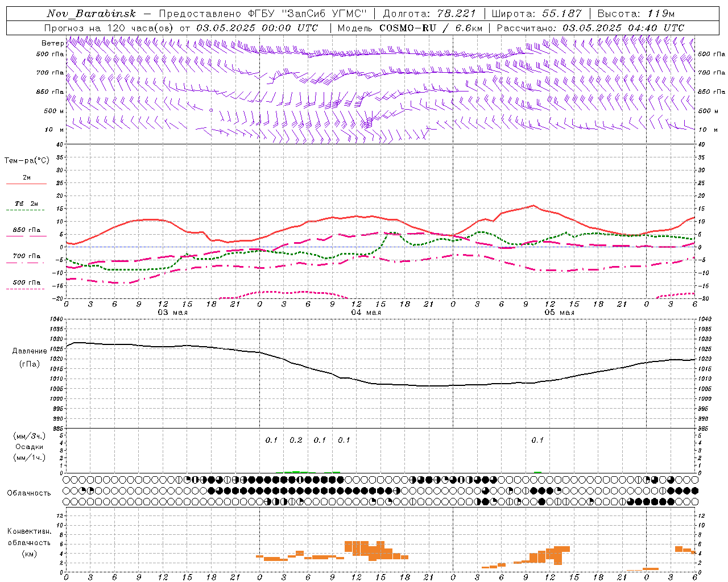Screen dimensions: 728x582
Task: Select the '(мм/3ч.)' precipitation unit label
Action: [30, 436]
